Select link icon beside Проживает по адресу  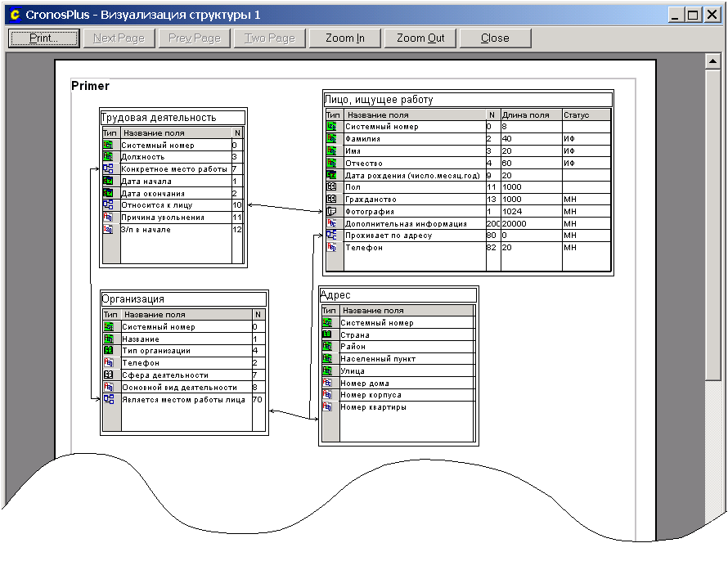click(331, 235)
